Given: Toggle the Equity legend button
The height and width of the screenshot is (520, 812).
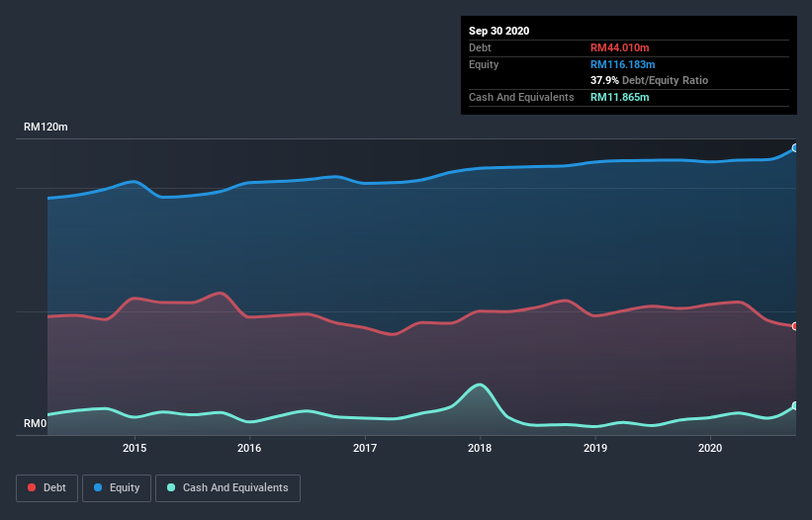Looking at the screenshot, I should pos(117,488).
